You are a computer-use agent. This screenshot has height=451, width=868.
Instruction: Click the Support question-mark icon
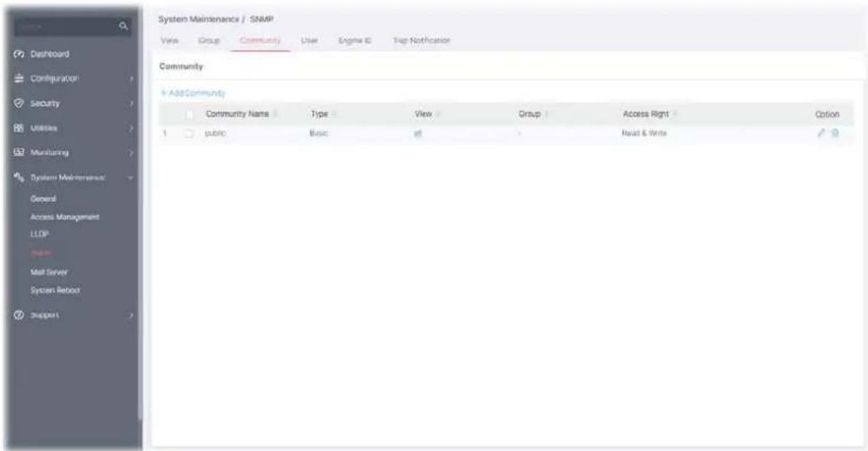pyautogui.click(x=19, y=315)
